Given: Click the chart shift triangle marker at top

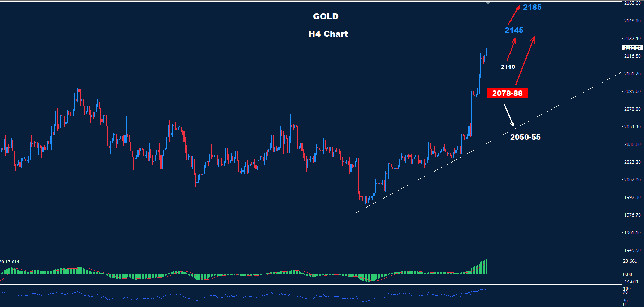Looking at the screenshot, I should coord(488,3).
